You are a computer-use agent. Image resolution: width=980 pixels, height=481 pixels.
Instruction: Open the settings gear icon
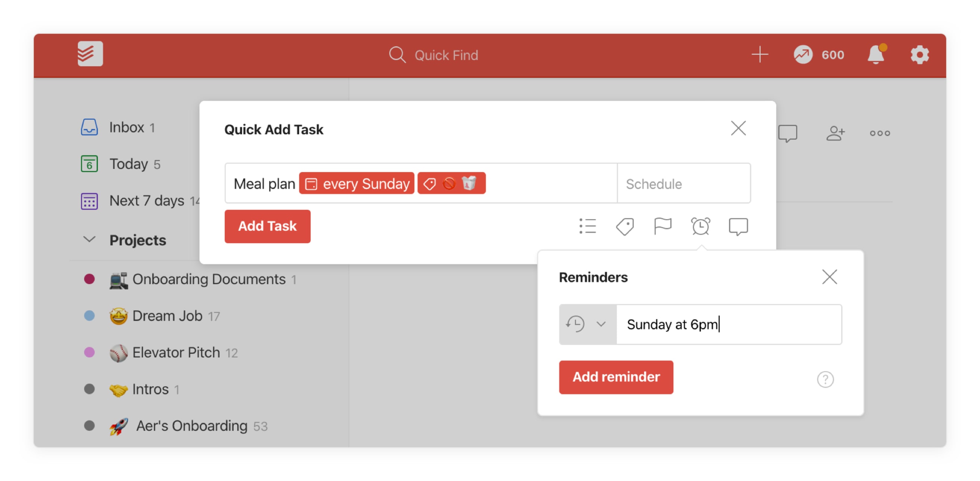[919, 55]
